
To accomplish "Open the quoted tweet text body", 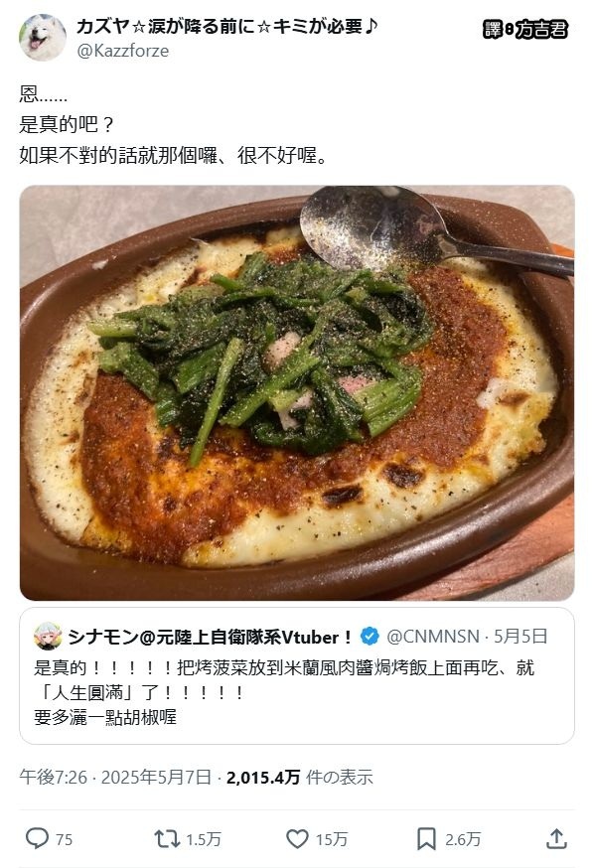I will coord(283,692).
